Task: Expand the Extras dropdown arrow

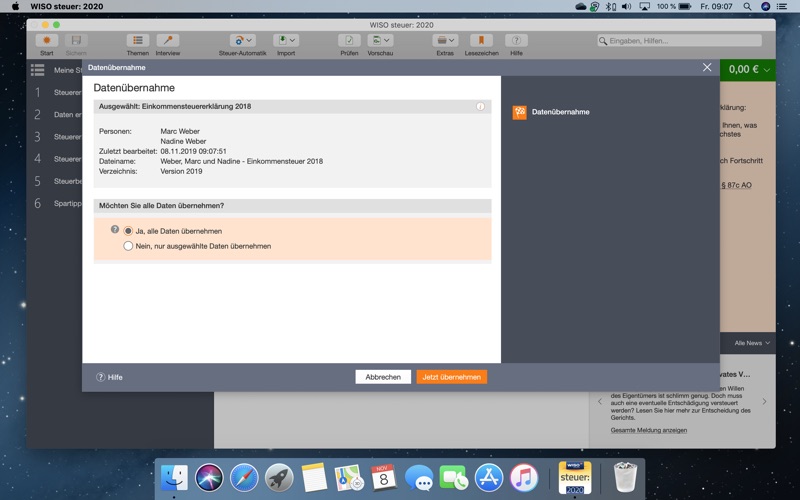Action: coord(452,40)
